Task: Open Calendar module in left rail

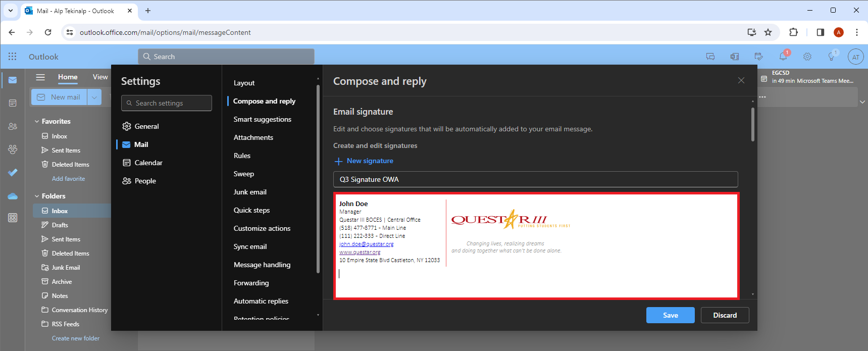Action: pos(13,103)
